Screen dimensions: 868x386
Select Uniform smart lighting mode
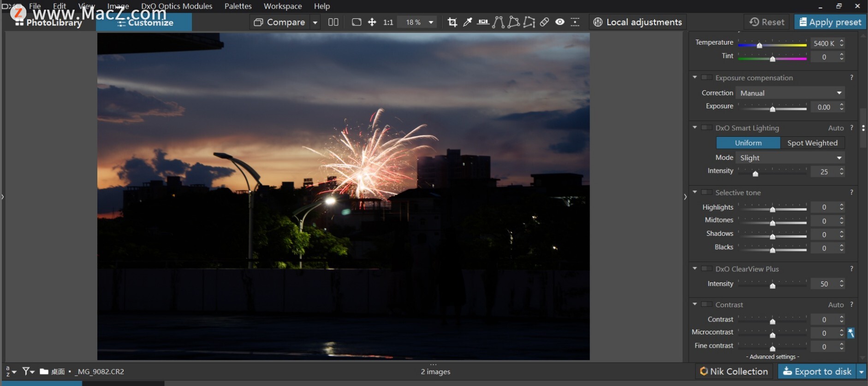click(748, 143)
